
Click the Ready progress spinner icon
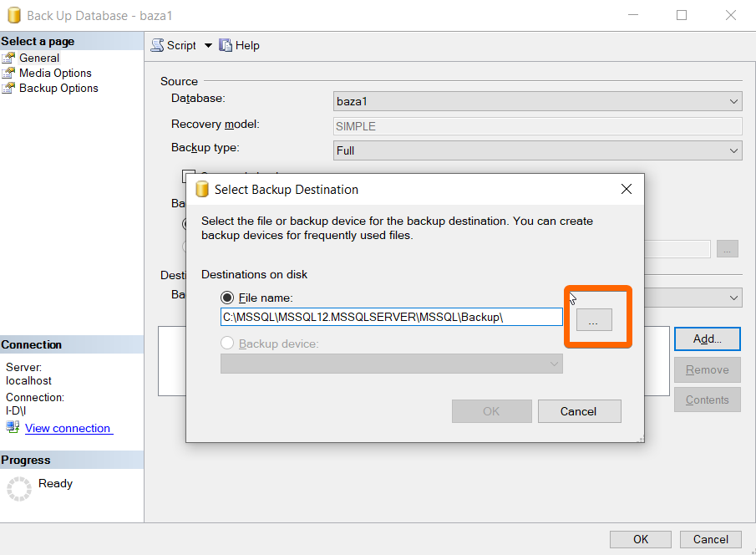19,489
